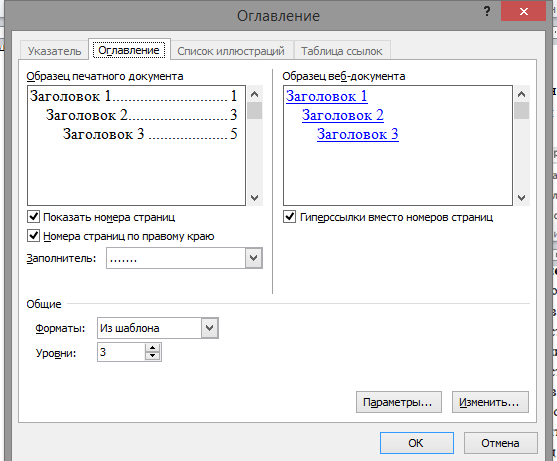The image size is (557, 461).
Task: Click the Образец веб-документа label
Action: click(x=344, y=76)
